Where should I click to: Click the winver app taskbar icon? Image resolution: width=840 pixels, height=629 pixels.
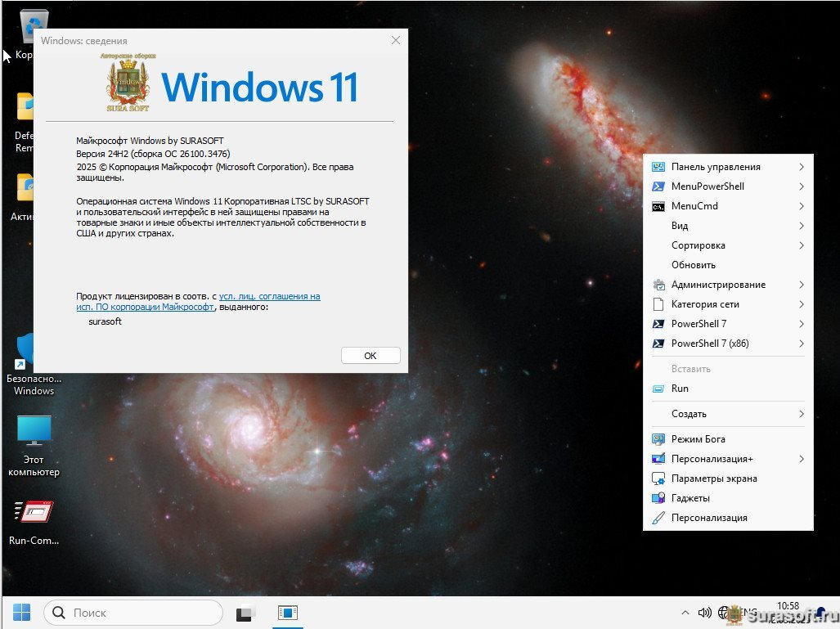287,613
